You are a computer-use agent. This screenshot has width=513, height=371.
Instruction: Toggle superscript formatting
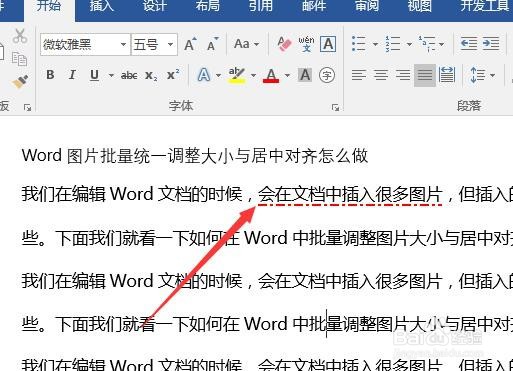(x=173, y=74)
